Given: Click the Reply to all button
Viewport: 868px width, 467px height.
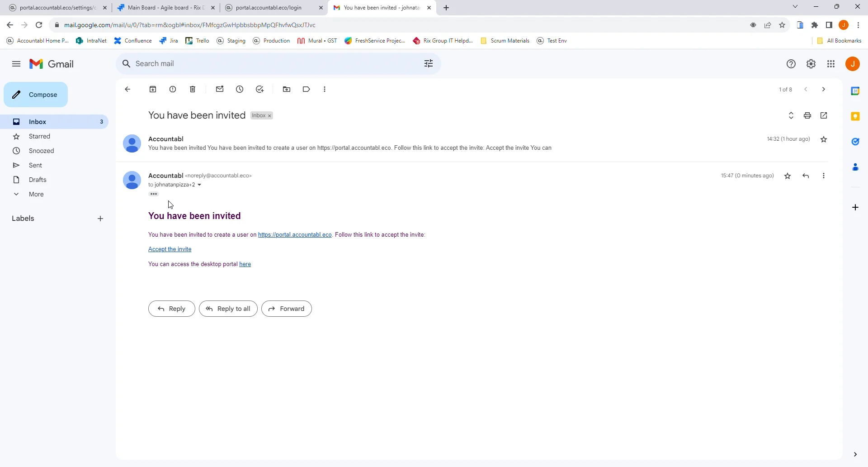Looking at the screenshot, I should click(228, 309).
